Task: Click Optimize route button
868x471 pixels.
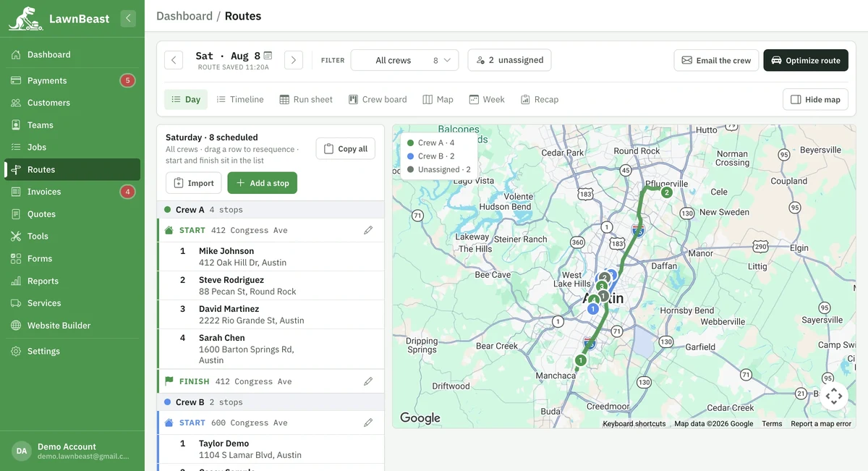Action: [806, 60]
